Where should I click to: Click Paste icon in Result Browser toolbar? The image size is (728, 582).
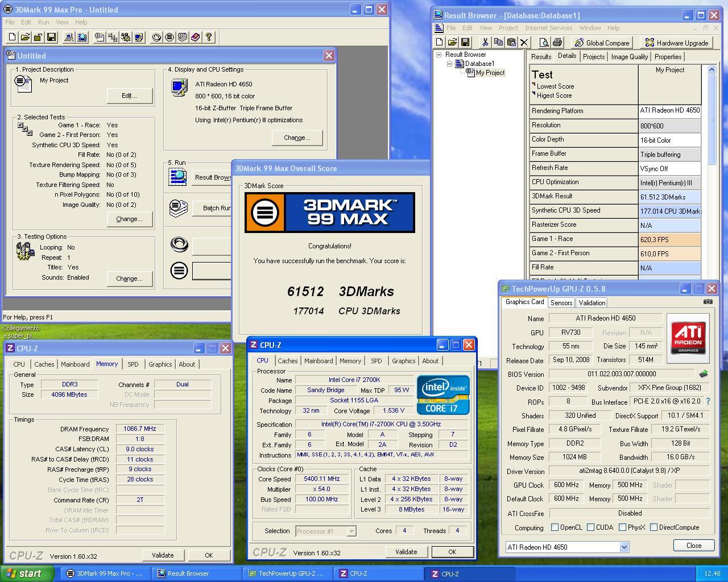(511, 42)
